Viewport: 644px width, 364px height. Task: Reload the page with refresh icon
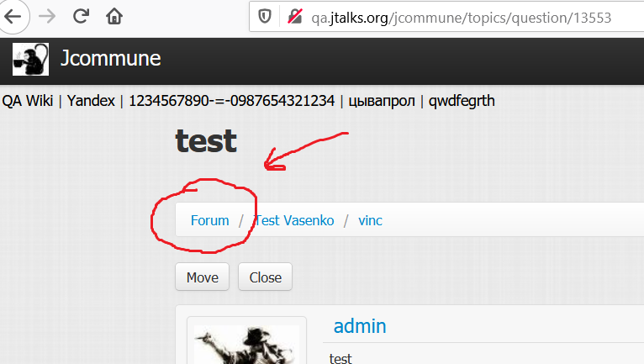(x=81, y=17)
